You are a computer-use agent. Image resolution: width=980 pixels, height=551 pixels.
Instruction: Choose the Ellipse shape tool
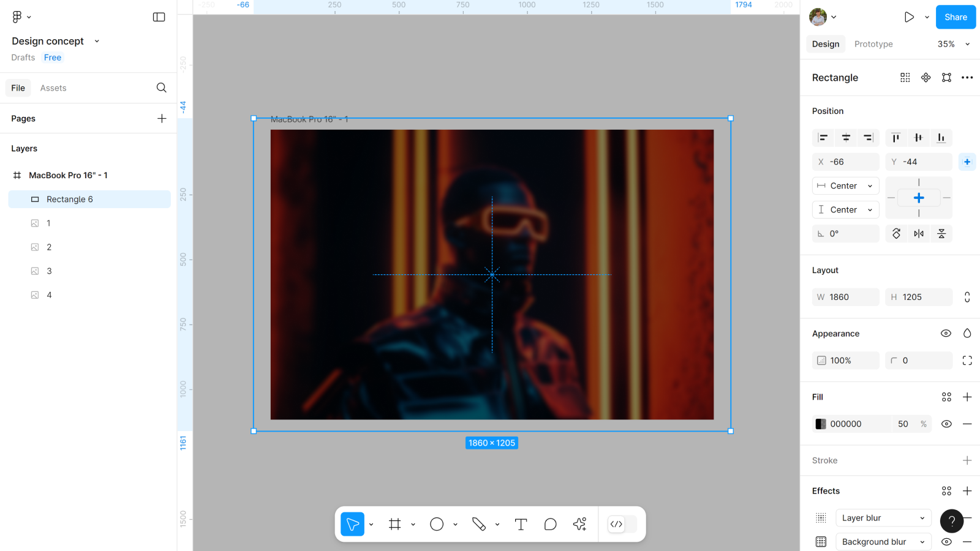[x=437, y=524]
